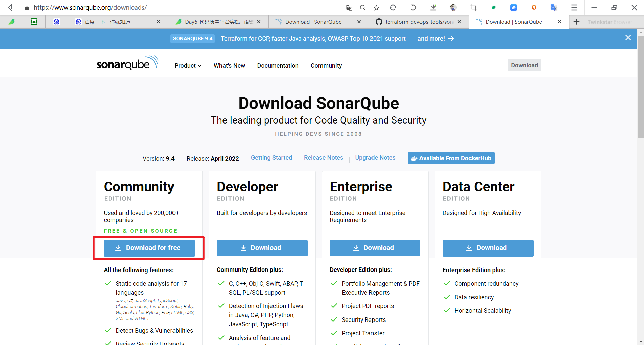Screen dimensions: 644x345
Task: Click the user avatar icon in toolbar
Action: click(x=453, y=7)
